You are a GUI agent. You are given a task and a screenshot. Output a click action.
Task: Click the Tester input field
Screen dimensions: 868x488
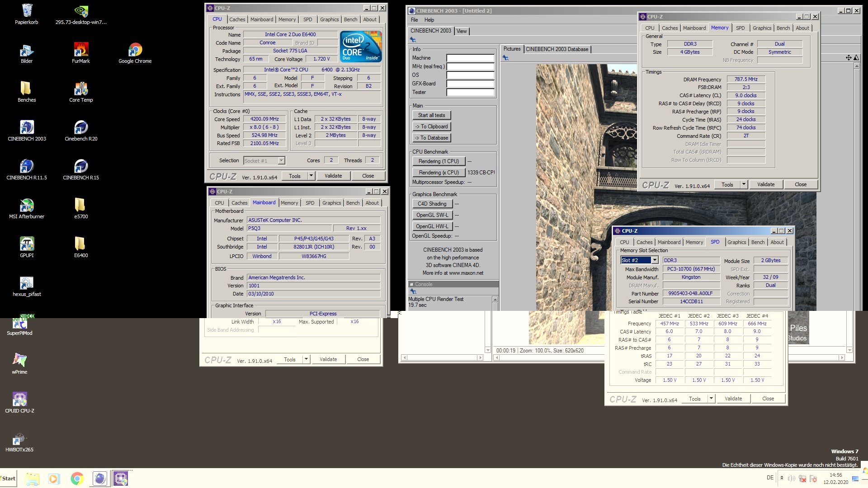click(471, 92)
